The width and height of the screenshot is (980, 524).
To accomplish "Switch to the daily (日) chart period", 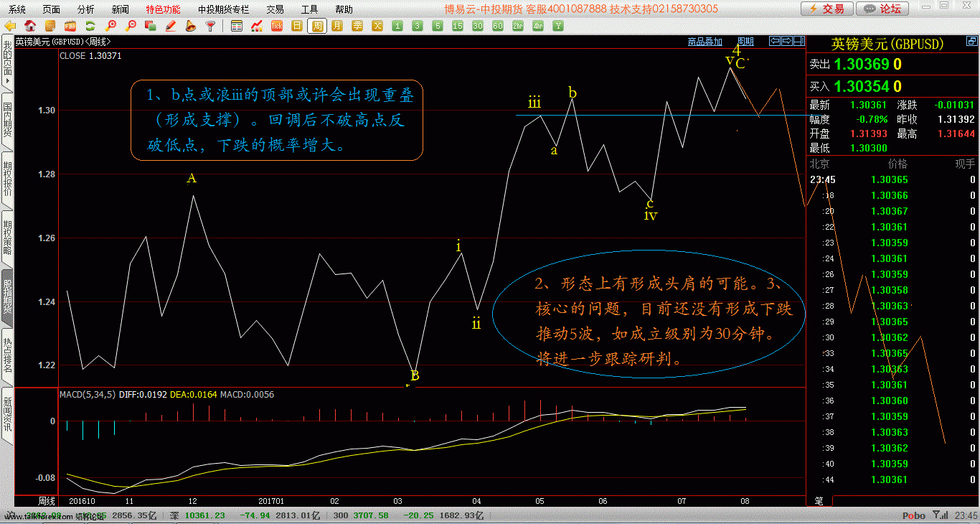I will (x=297, y=26).
